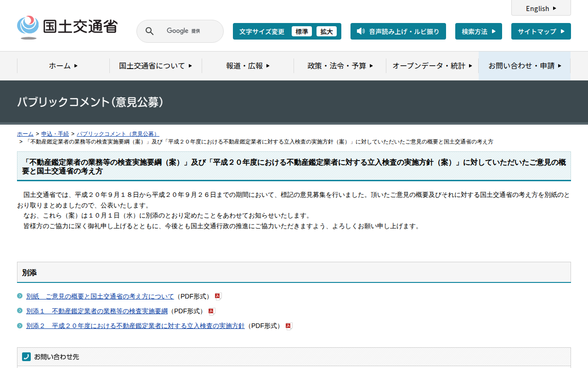Image resolution: width=588 pixels, height=368 pixels.
Task: Set text size to 標準
Action: point(302,31)
